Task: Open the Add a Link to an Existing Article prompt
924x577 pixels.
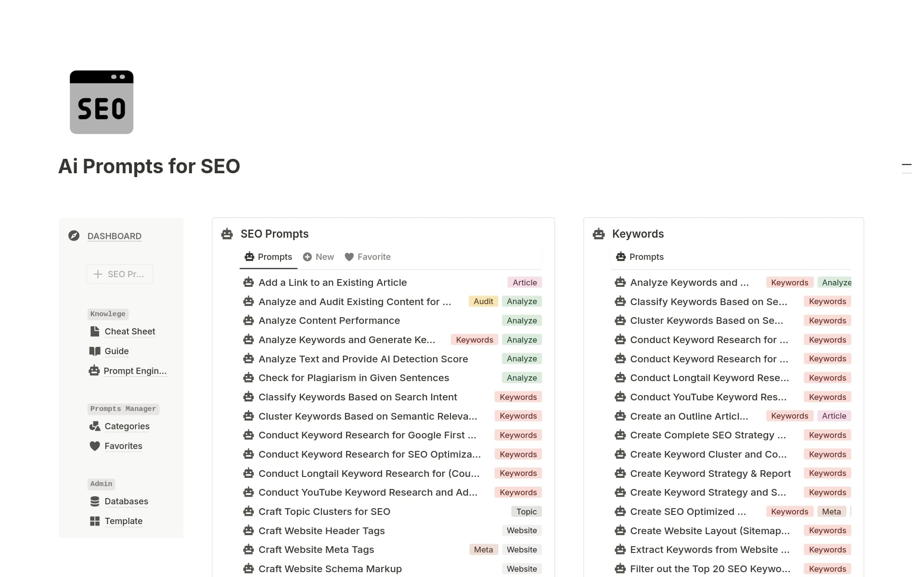Action: pyautogui.click(x=333, y=282)
